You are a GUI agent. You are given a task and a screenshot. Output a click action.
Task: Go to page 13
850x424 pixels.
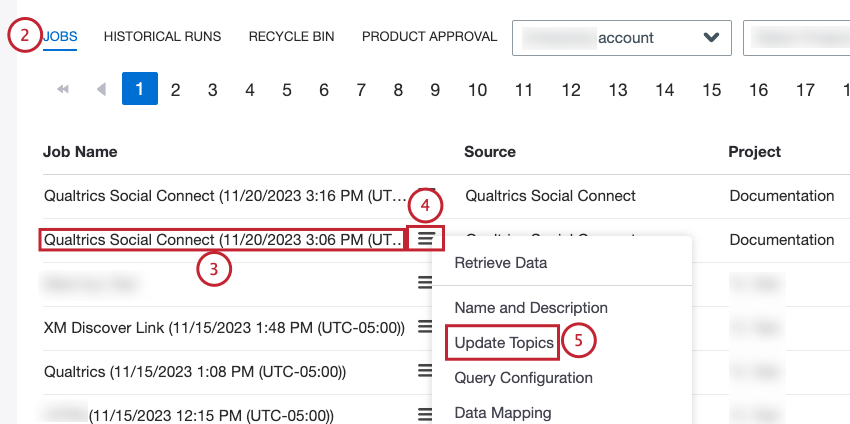click(617, 89)
